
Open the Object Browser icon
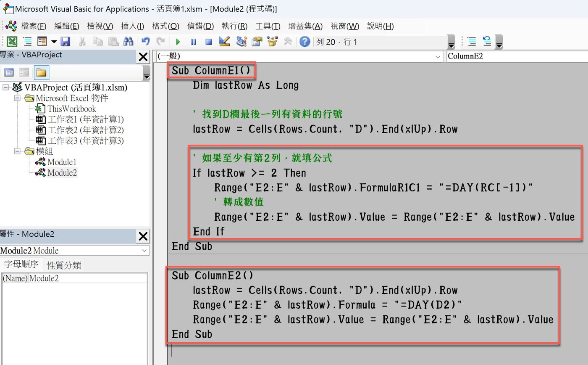273,42
